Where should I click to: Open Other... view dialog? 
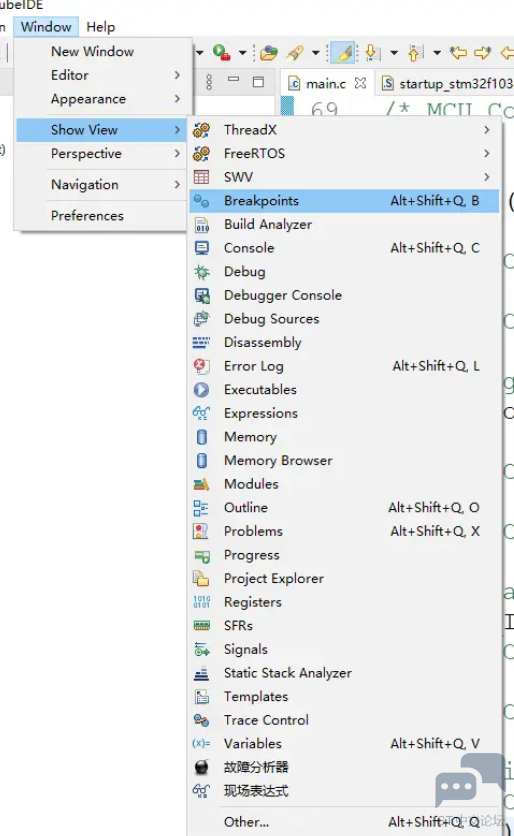click(344, 822)
